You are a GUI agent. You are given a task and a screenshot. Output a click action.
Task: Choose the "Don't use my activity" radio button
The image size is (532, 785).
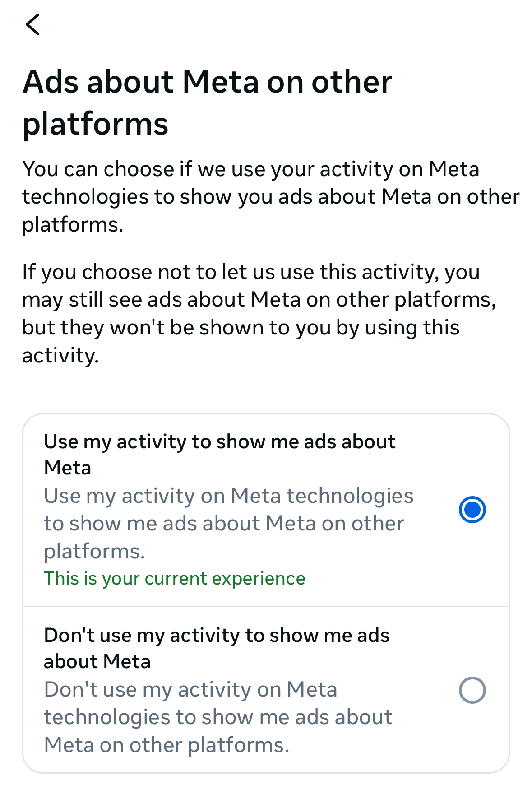472,690
